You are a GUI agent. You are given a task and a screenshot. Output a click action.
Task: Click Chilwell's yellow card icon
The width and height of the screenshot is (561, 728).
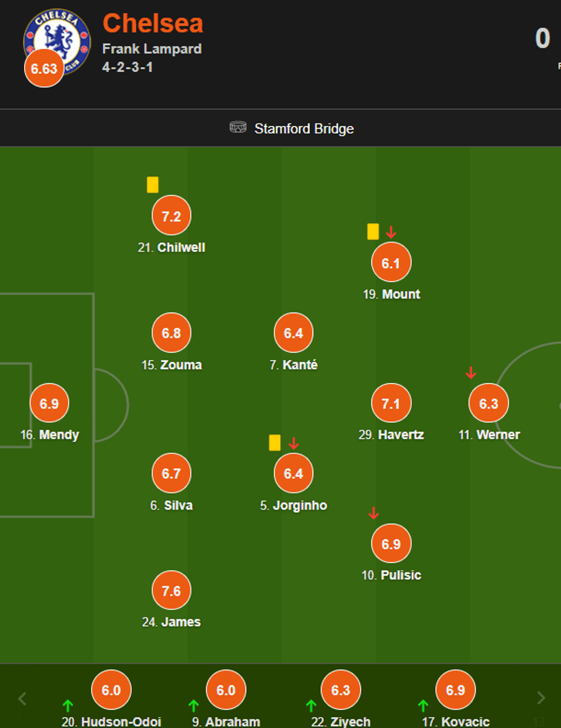coord(152,185)
